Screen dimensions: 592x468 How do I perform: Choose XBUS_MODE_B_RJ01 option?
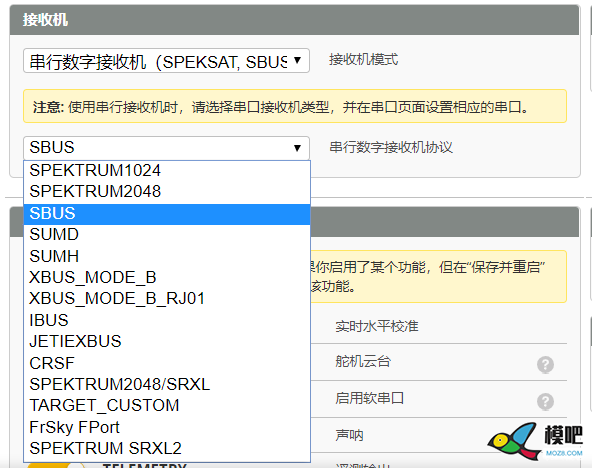[x=167, y=299]
